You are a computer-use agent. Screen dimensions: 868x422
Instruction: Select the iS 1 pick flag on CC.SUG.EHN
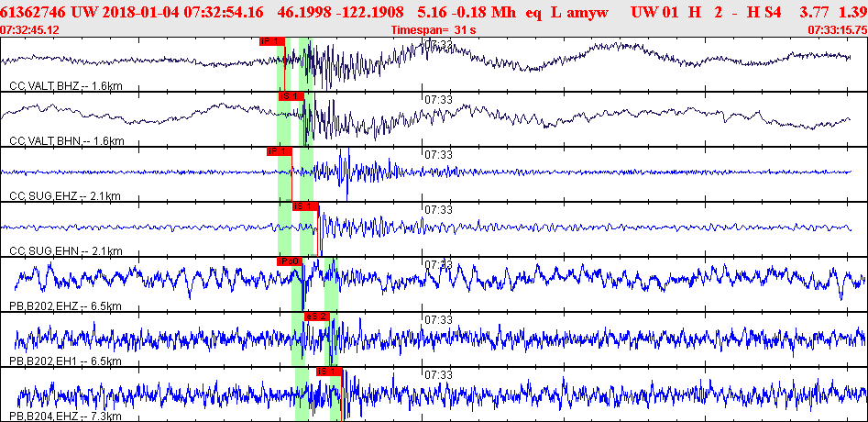coord(305,206)
